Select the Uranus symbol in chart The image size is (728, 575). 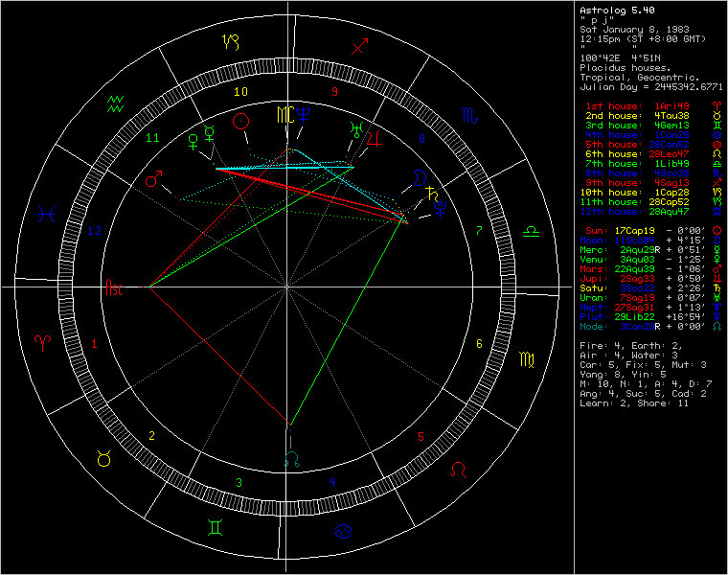(x=356, y=129)
